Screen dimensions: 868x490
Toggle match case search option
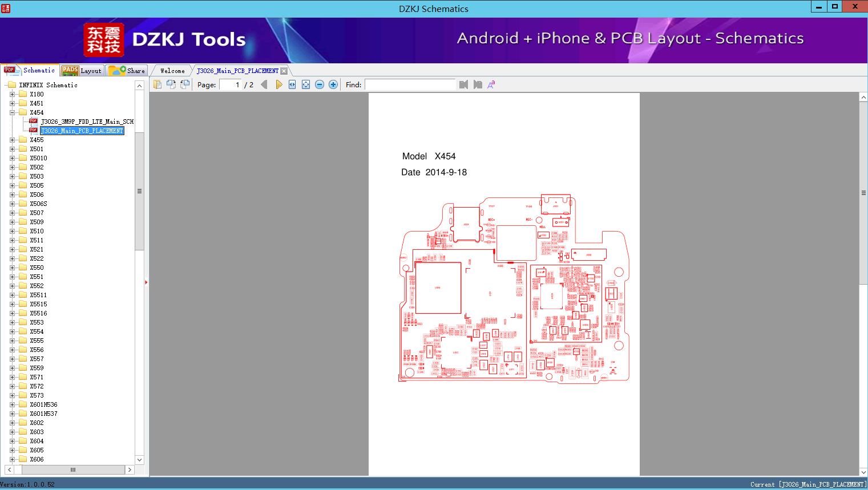click(491, 84)
